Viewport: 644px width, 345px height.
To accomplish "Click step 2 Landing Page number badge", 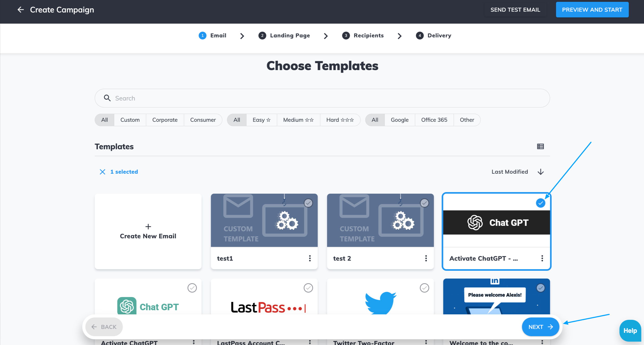I will coord(262,36).
